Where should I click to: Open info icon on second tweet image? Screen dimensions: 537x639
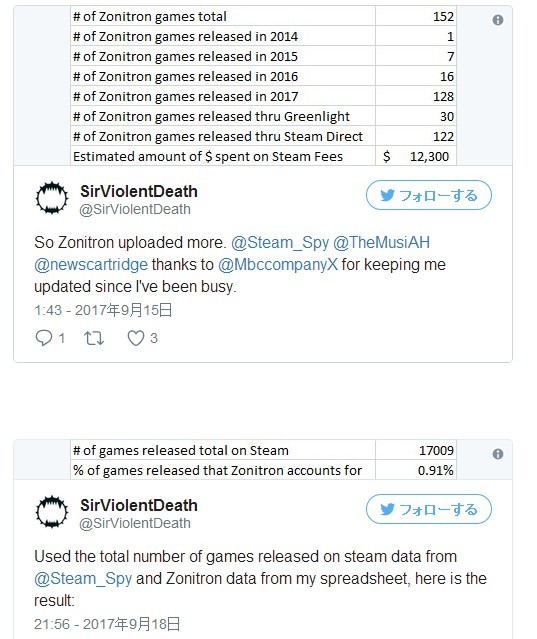pyautogui.click(x=497, y=454)
